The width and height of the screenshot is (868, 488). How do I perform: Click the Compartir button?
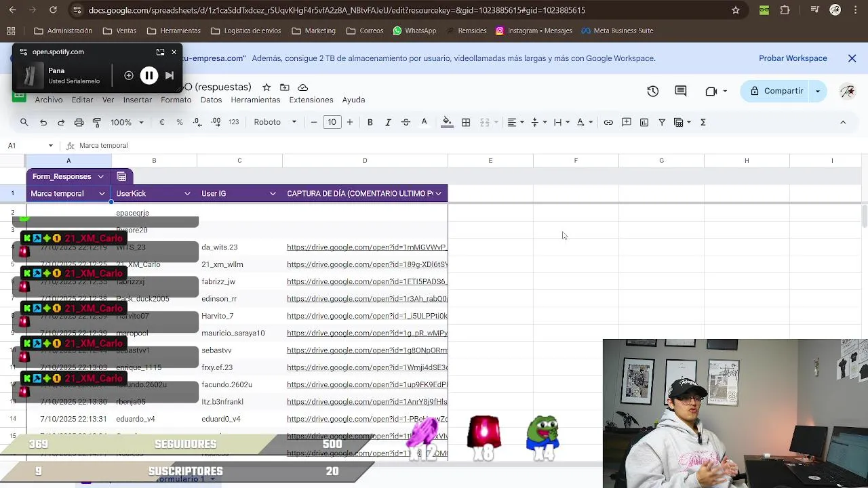tap(776, 91)
